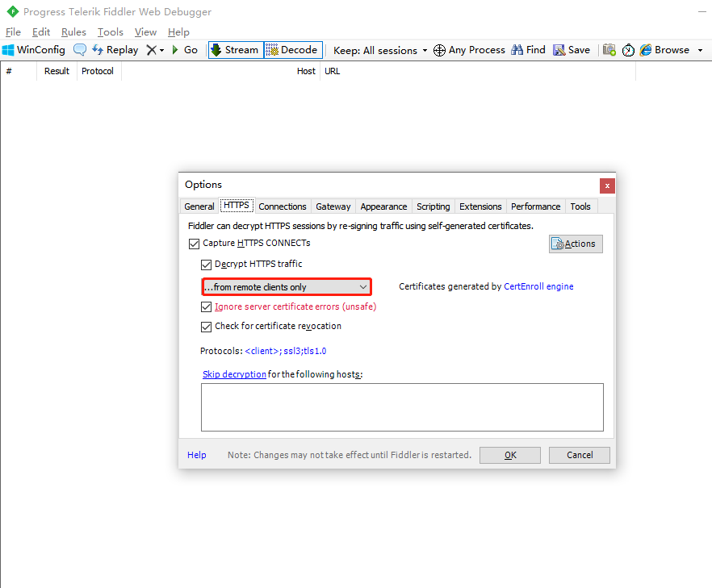
Task: Click the Go resume button
Action: 185,50
